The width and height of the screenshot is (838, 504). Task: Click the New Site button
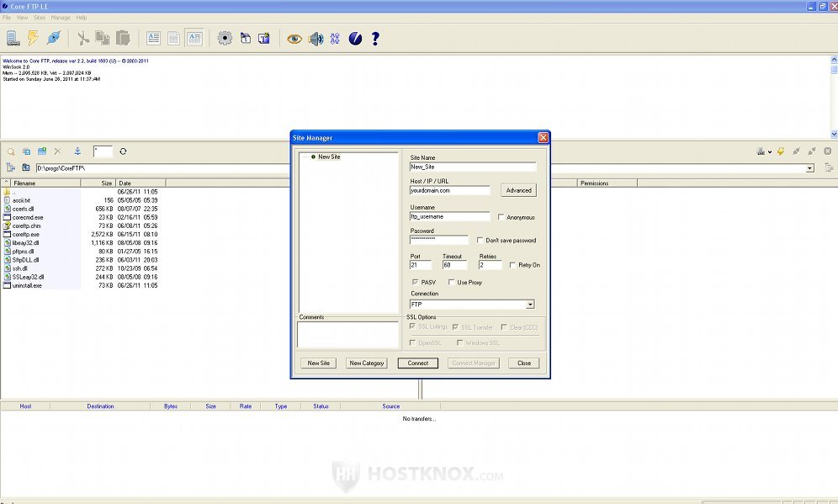click(x=319, y=363)
